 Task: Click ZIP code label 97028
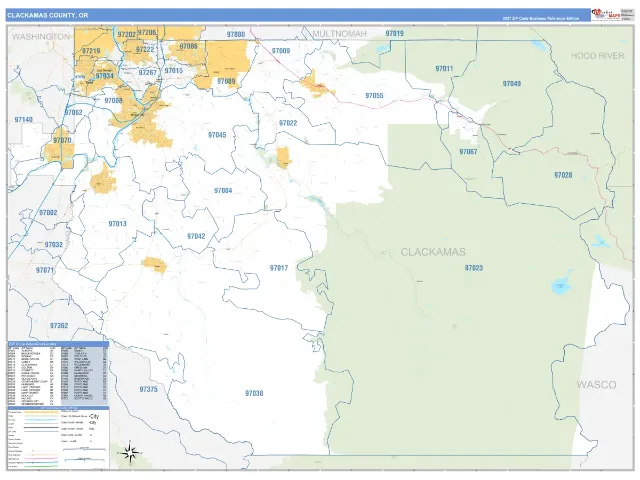[x=563, y=175]
